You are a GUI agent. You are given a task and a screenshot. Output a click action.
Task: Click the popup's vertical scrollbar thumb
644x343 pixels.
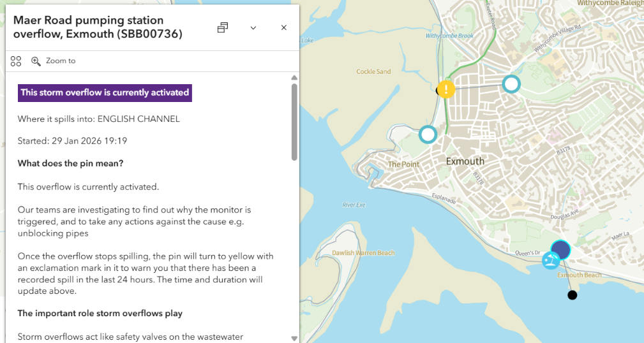coord(294,121)
